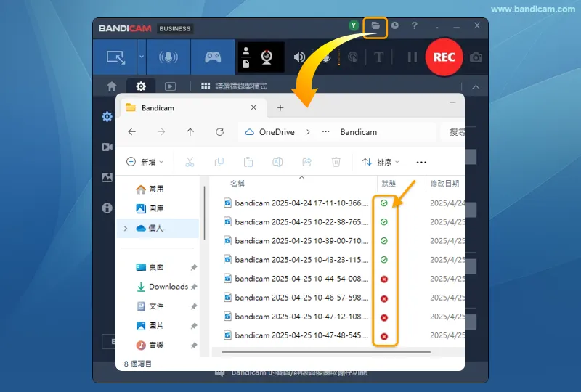Click the Delete trash icon
The width and height of the screenshot is (581, 392).
pyautogui.click(x=336, y=163)
